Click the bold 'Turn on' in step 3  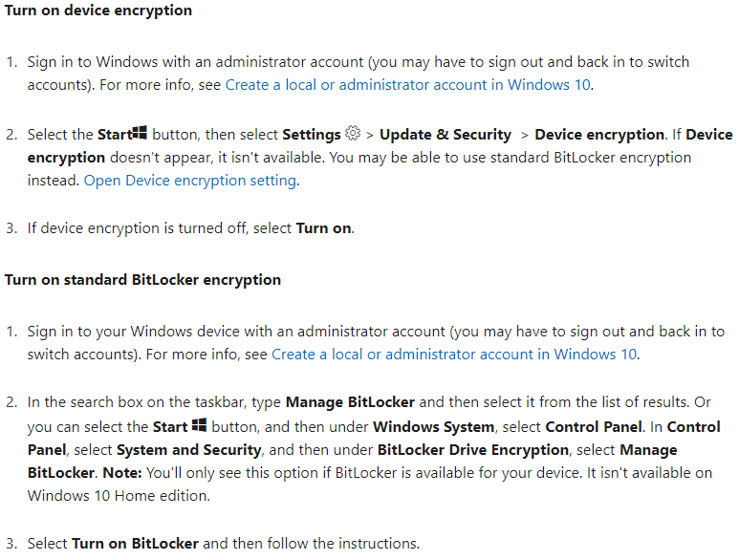click(x=324, y=228)
